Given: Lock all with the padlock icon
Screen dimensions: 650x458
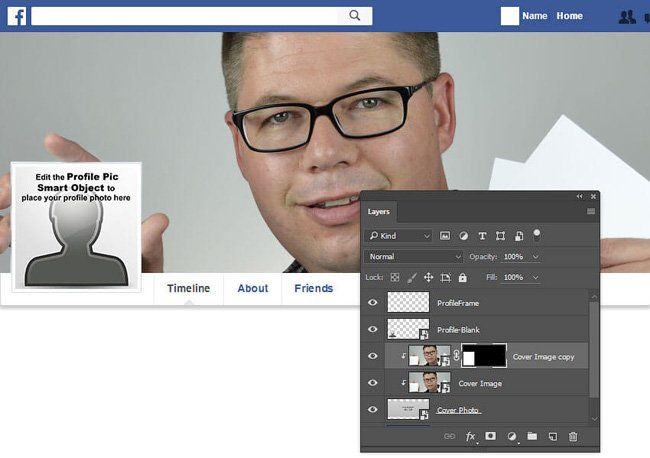Looking at the screenshot, I should pyautogui.click(x=462, y=277).
